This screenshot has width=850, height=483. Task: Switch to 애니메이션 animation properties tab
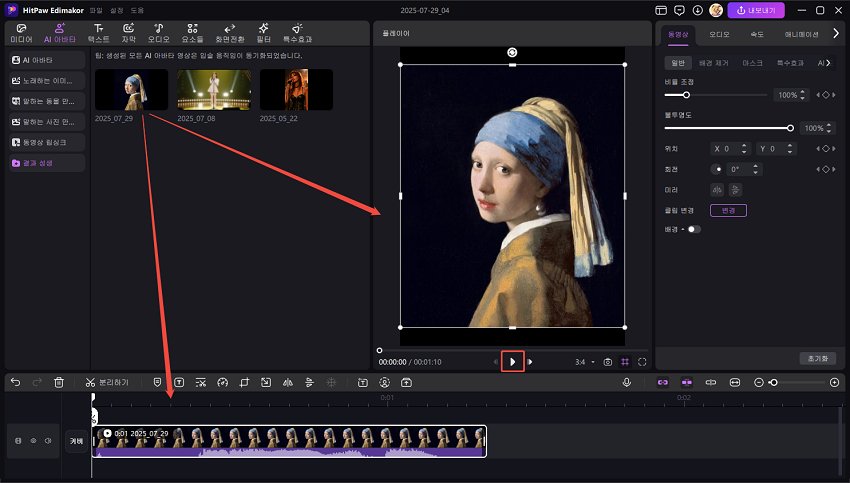pyautogui.click(x=801, y=34)
